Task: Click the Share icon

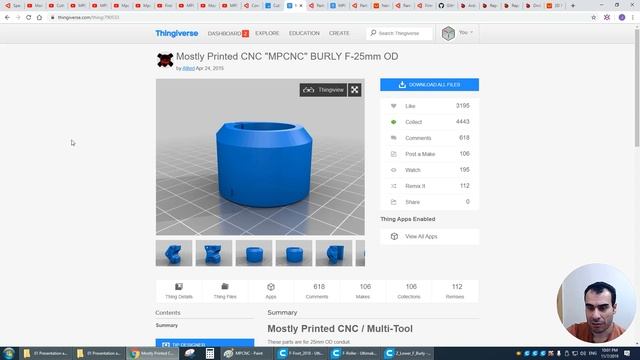Action: [x=393, y=202]
